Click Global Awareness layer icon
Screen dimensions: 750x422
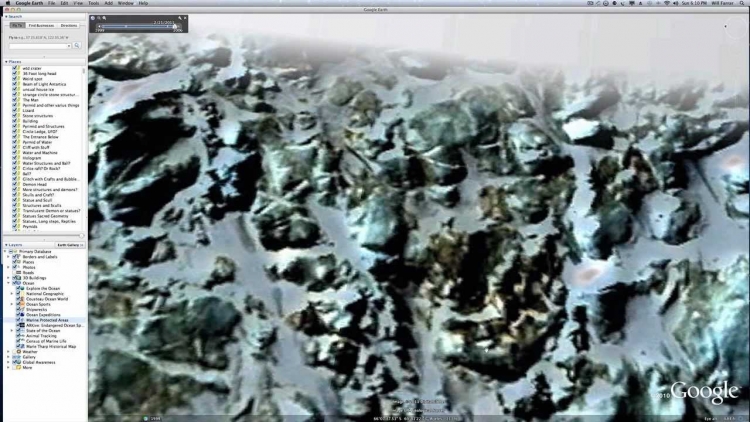(19, 362)
